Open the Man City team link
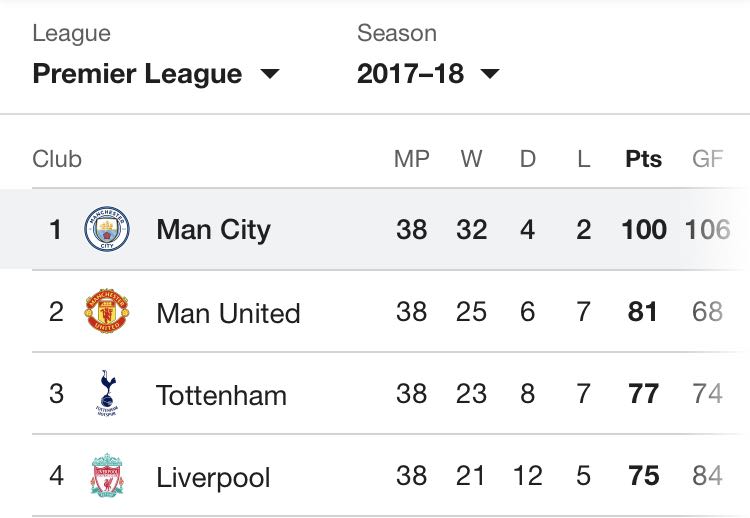This screenshot has width=750, height=518. (x=213, y=230)
